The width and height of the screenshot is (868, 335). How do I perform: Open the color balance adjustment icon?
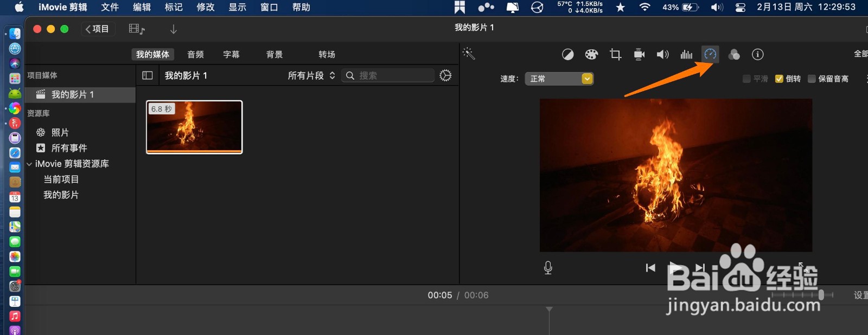tap(567, 54)
